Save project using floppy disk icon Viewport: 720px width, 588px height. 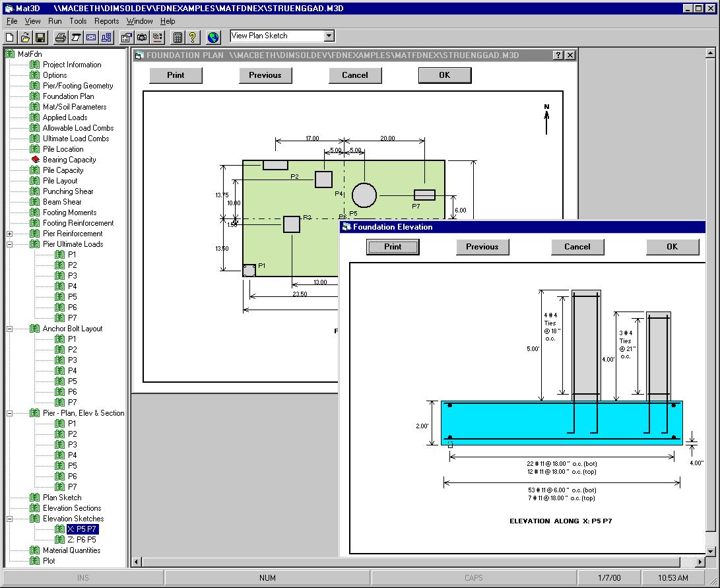click(40, 37)
